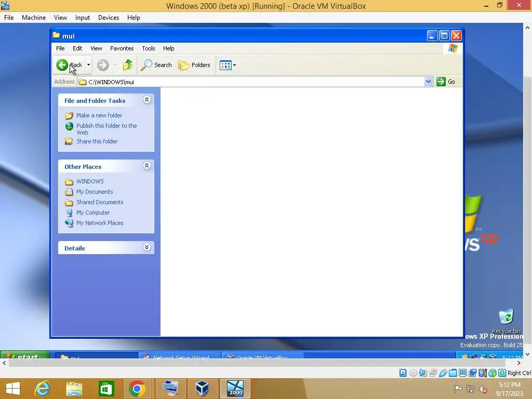Click the VirtualBox recording status icon
532x399 pixels.
pos(472,373)
